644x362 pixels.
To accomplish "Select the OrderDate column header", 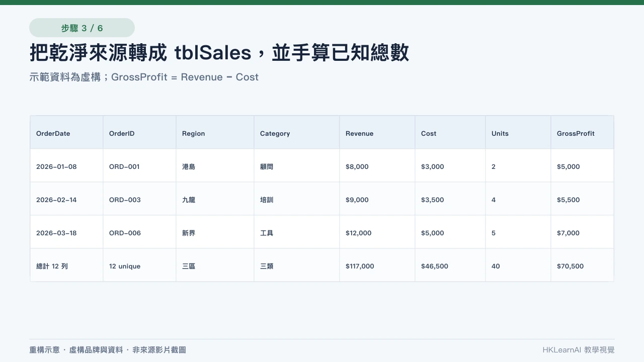I will pos(66,133).
